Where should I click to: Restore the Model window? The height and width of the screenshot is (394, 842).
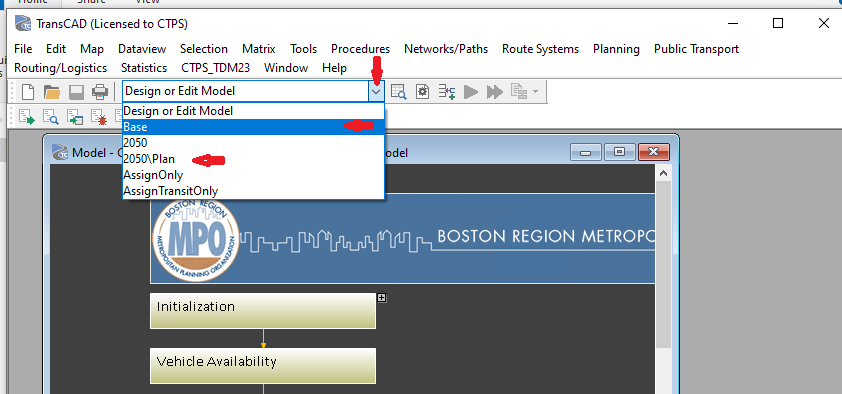(620, 152)
